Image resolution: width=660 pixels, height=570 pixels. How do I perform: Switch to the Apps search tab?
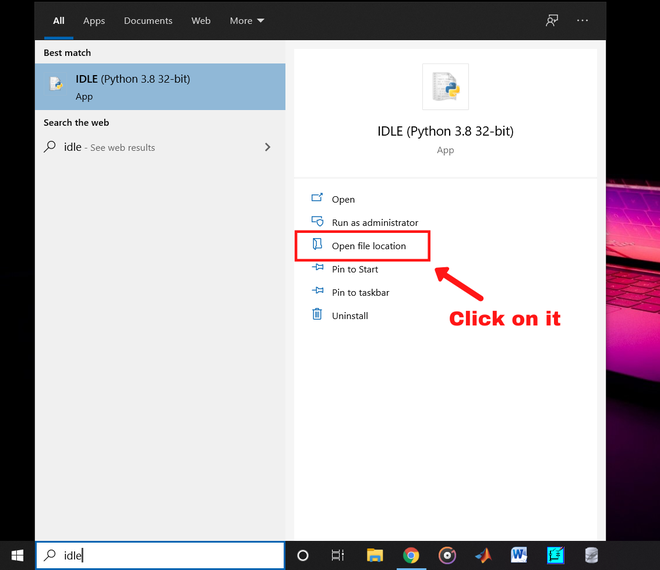tap(94, 21)
